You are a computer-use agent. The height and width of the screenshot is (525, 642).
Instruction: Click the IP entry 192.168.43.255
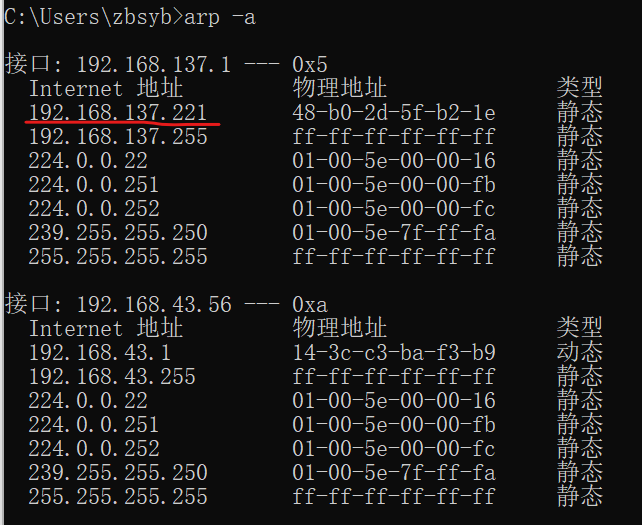coord(112,376)
